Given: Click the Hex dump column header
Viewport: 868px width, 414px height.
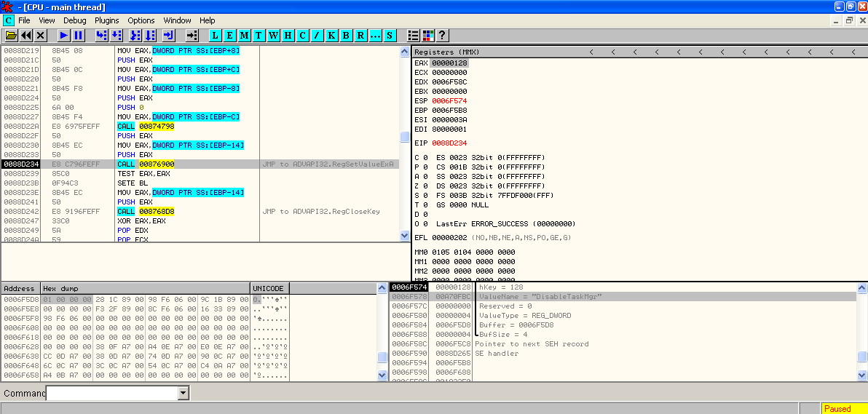Looking at the screenshot, I should [x=146, y=288].
